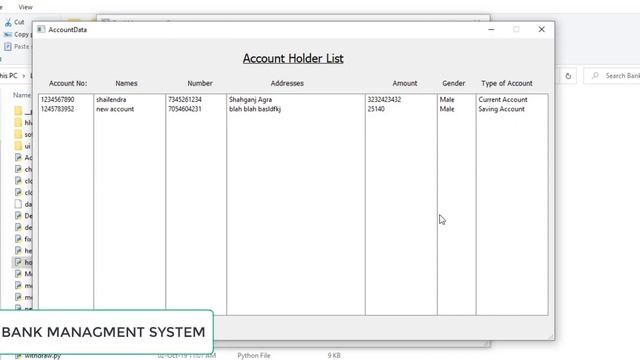This screenshot has height=360, width=640.
Task: Select phone number 7054604231
Action: pos(185,109)
